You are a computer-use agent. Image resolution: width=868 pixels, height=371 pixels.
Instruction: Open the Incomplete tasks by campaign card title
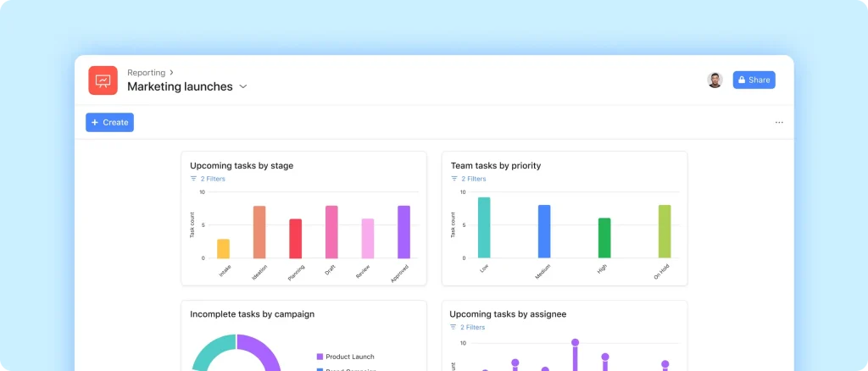(252, 314)
